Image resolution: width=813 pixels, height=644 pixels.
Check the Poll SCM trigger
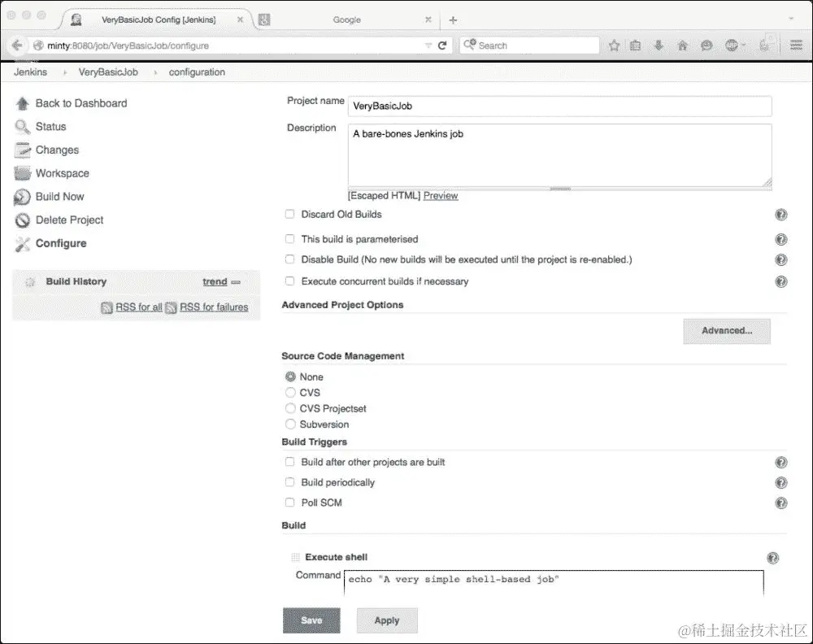point(290,503)
